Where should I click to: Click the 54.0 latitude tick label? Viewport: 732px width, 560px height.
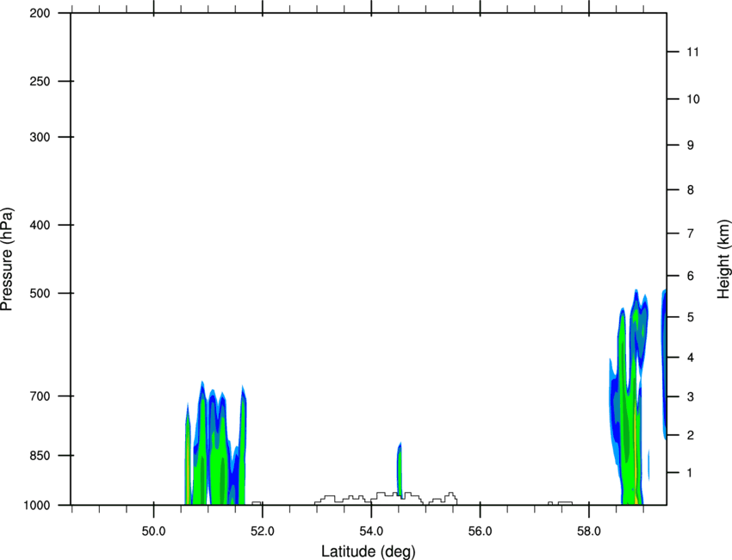tap(372, 532)
